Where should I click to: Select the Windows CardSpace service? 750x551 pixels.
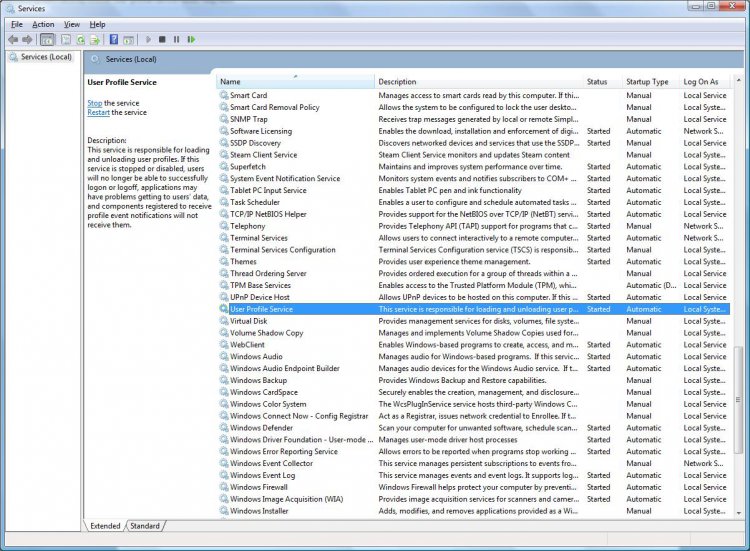click(x=474, y=392)
